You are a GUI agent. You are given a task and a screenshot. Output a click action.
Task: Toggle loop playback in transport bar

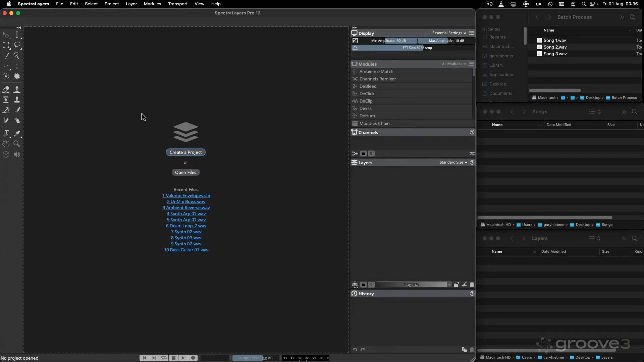tap(164, 358)
